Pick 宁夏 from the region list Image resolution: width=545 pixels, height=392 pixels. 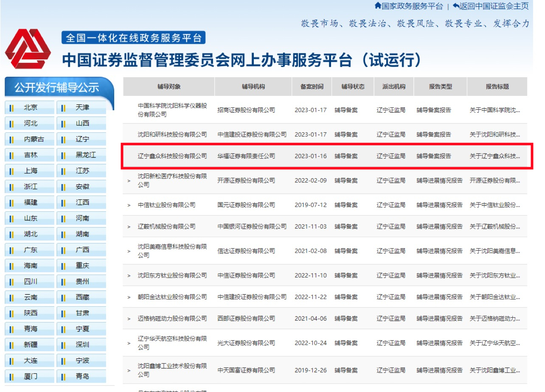(82, 329)
